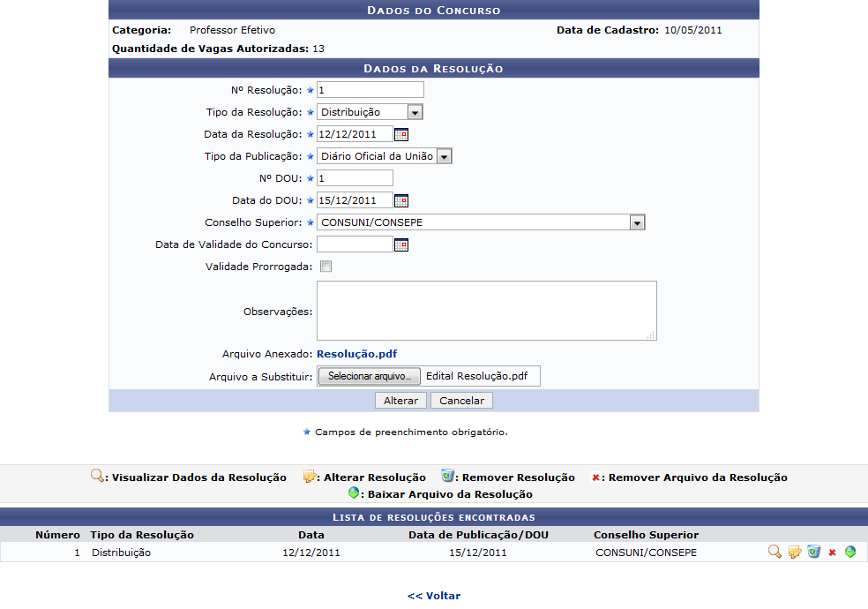Open calendar for Data da Resolução
Image resolution: width=868 pixels, height=609 pixels.
401,135
